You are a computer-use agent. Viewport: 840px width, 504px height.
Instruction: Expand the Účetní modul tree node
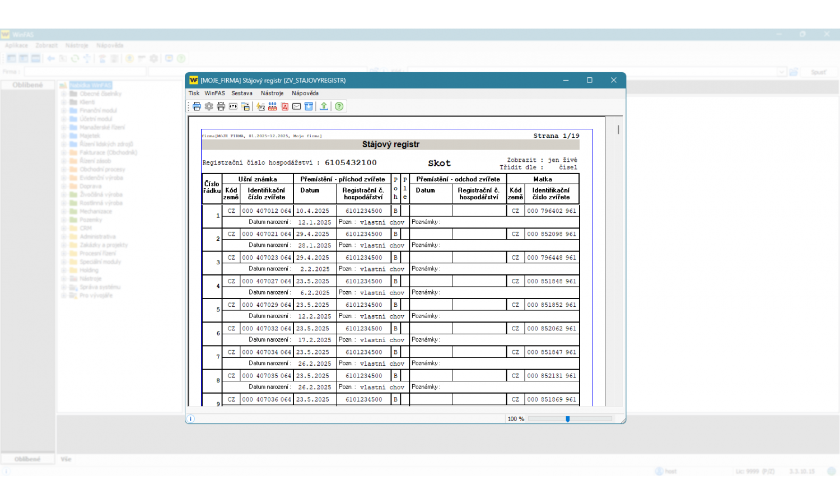point(64,119)
